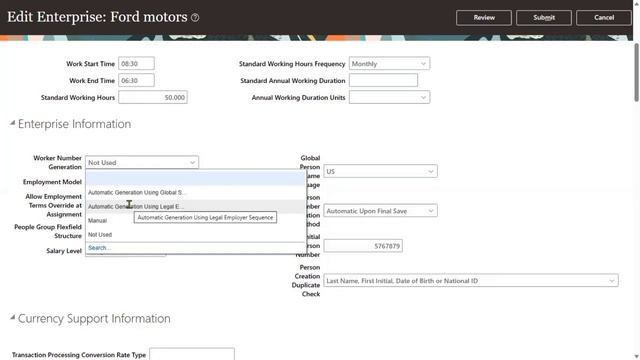Choose Automatic Generation Using Legal Employer option

[x=196, y=207]
